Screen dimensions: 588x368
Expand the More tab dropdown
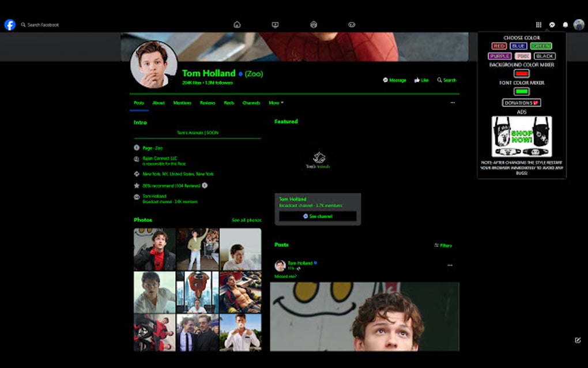coord(275,102)
